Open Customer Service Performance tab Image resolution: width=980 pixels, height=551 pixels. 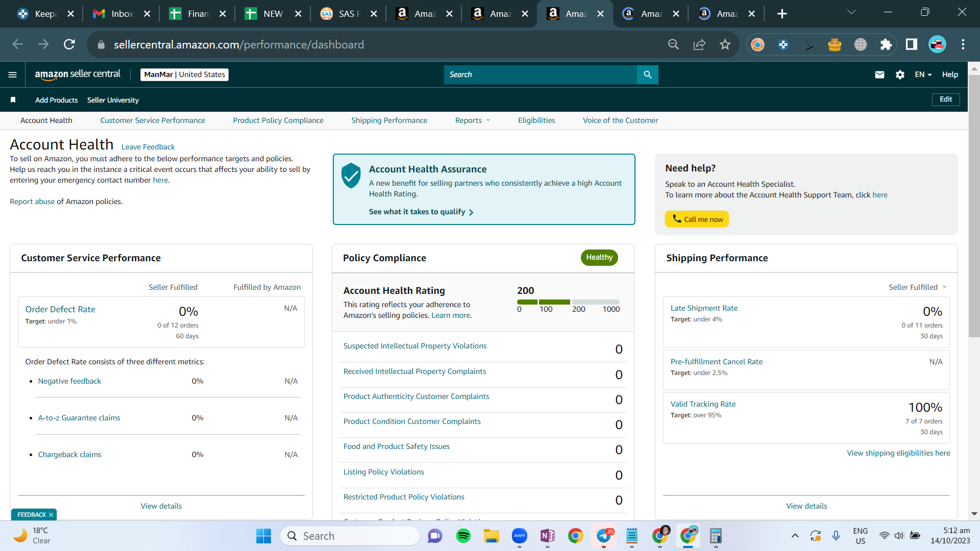(153, 120)
